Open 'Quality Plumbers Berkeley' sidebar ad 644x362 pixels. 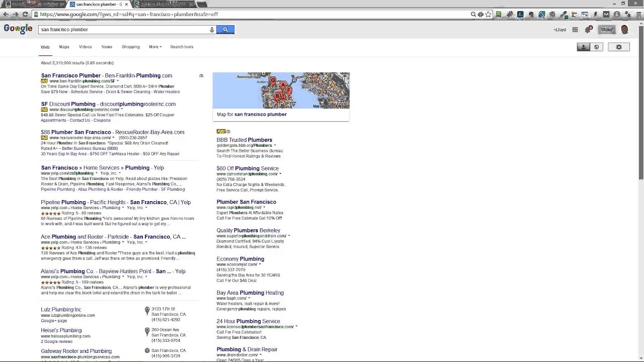[249, 230]
